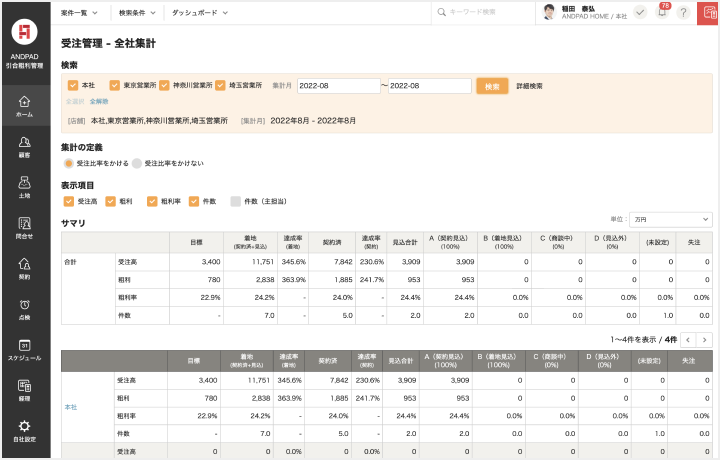Enable the 件数（主担当） checkbox
Image resolution: width=720 pixels, height=460 pixels.
click(x=236, y=201)
